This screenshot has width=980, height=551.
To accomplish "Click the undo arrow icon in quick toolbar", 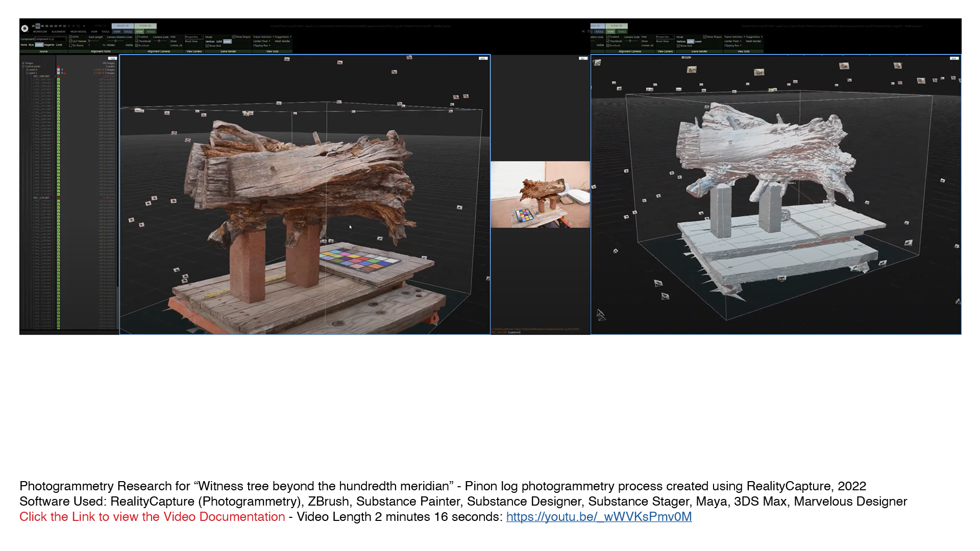I will click(x=69, y=26).
